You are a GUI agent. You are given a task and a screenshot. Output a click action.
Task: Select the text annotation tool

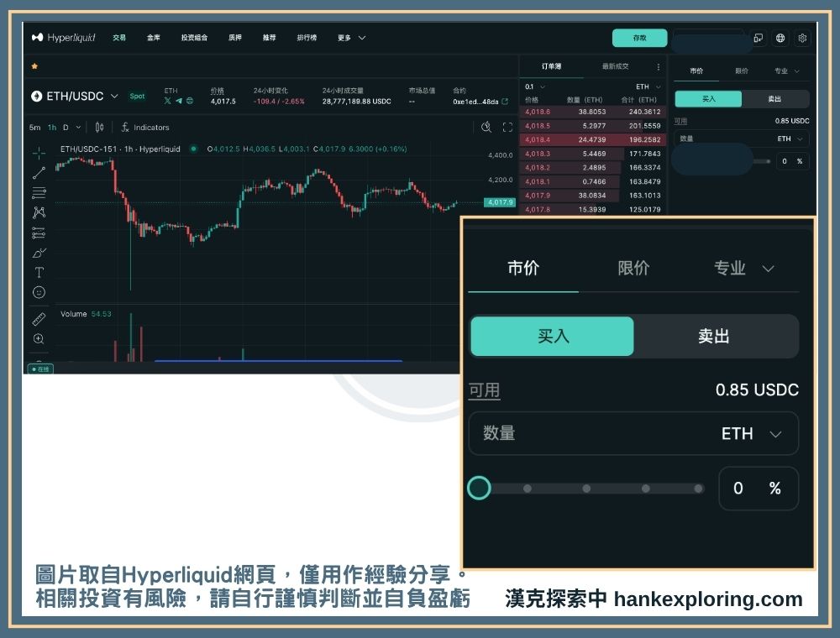click(39, 273)
